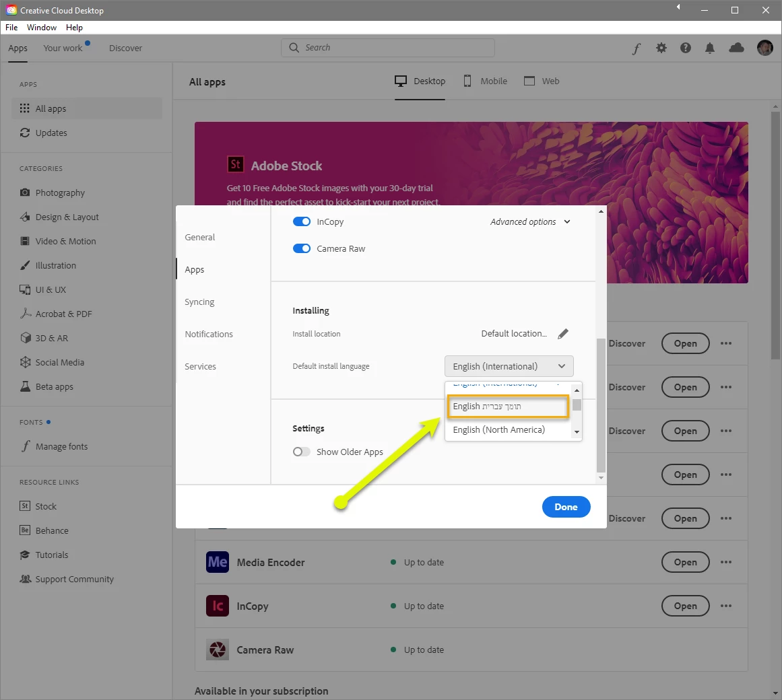Click the Media Encoder app icon
Screen dimensions: 782x700
pos(218,562)
